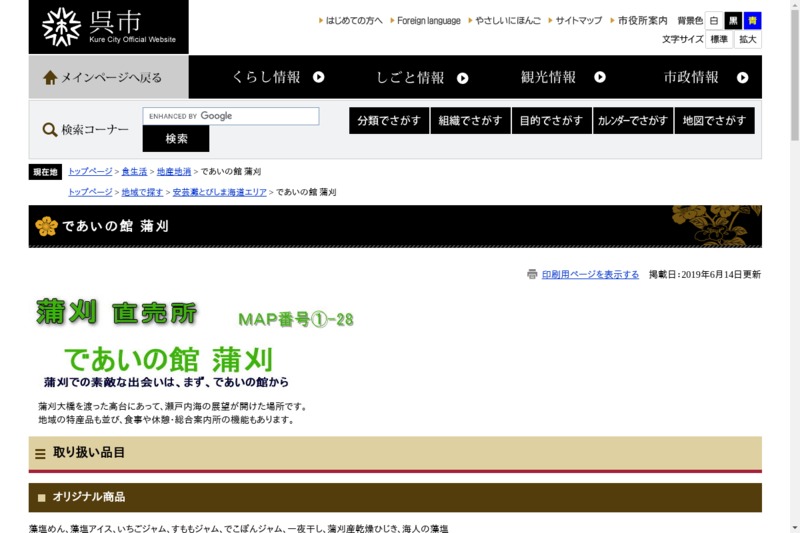Open the 分類でさがす tab
This screenshot has width=800, height=533.
pyautogui.click(x=389, y=121)
